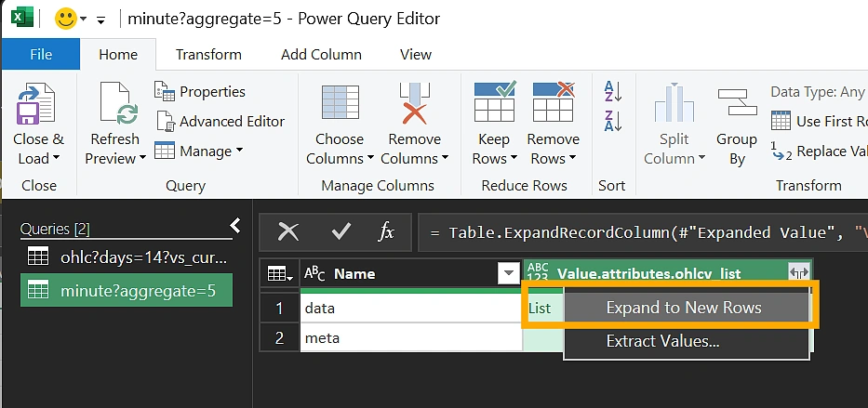The height and width of the screenshot is (408, 868).
Task: Collapse the Queries pane with the chevron
Action: pyautogui.click(x=235, y=226)
